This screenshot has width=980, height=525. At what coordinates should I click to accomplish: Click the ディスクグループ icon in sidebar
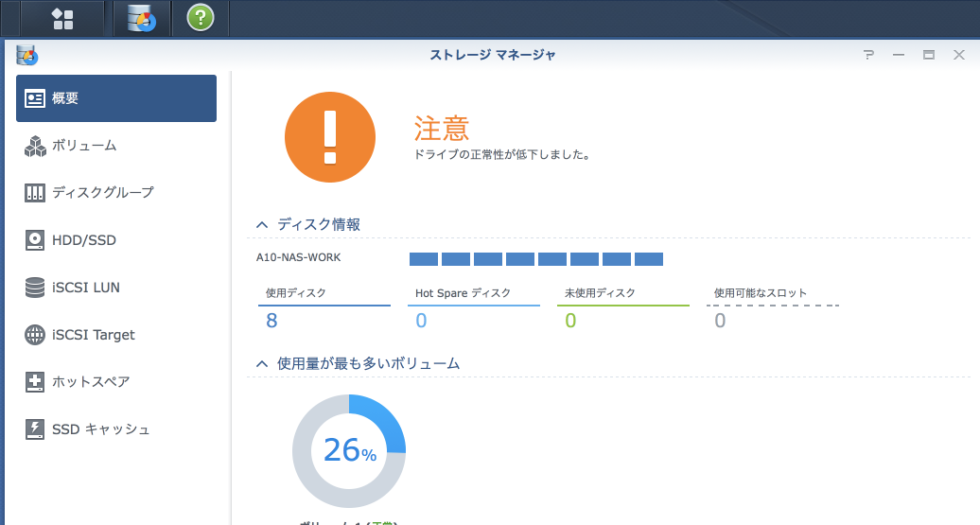point(35,193)
